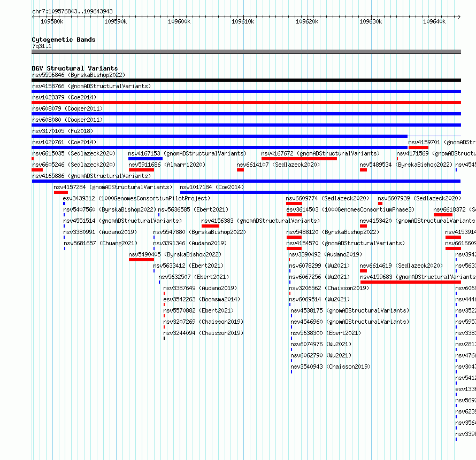Click the nsv4551514 gnomADStructuralVariants label

pos(122,221)
